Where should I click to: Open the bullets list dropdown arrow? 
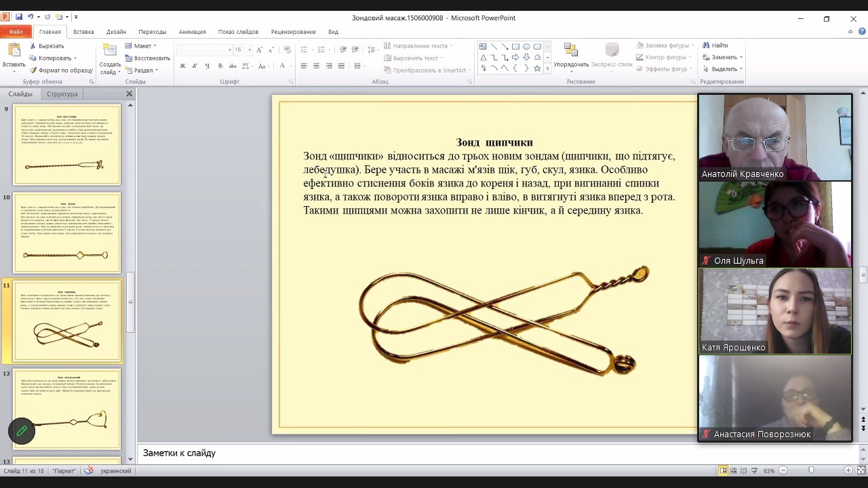pos(311,49)
